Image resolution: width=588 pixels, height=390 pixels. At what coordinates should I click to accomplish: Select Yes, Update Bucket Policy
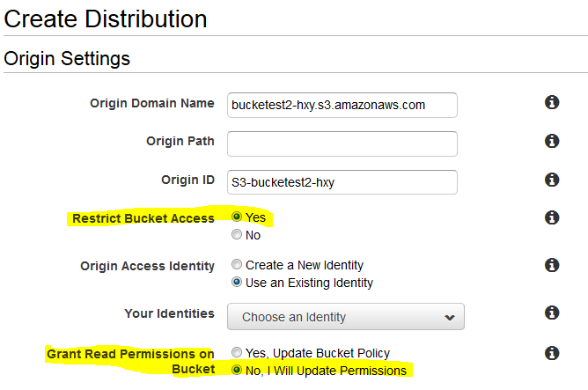pos(237,352)
